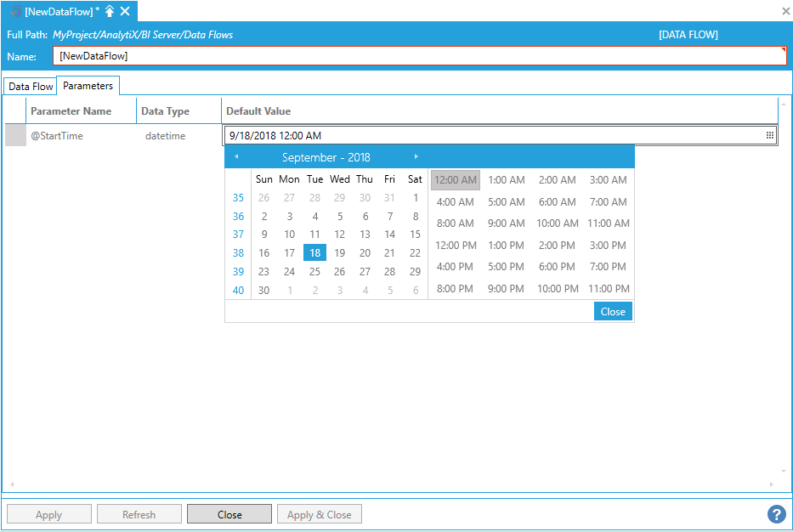Pick September 25 in the calendar

point(314,272)
